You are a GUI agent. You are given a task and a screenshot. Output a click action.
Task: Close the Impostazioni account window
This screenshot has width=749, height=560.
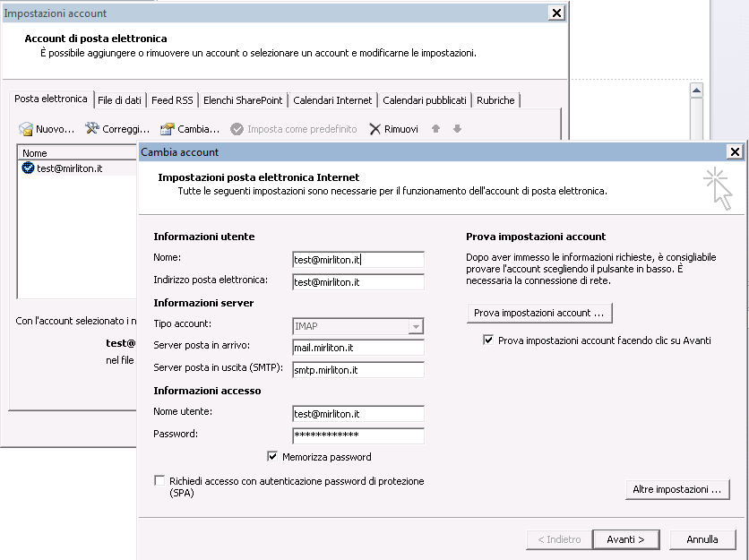(556, 13)
